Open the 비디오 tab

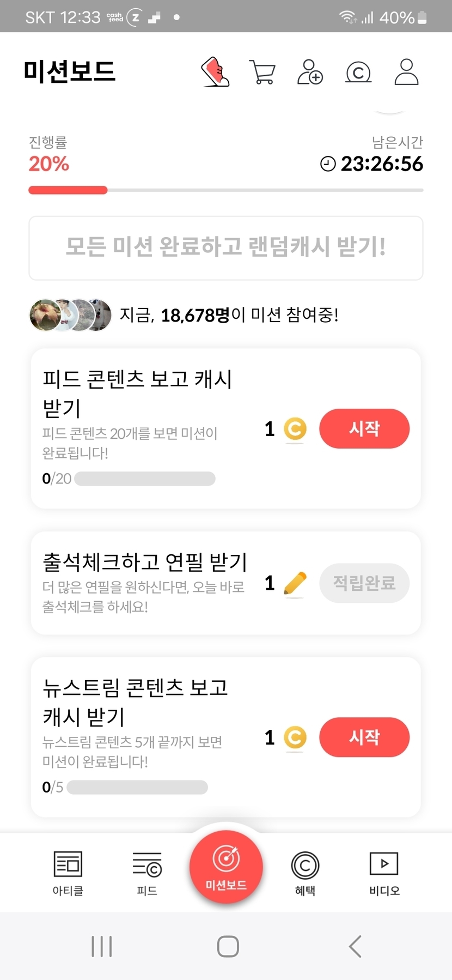click(x=384, y=873)
